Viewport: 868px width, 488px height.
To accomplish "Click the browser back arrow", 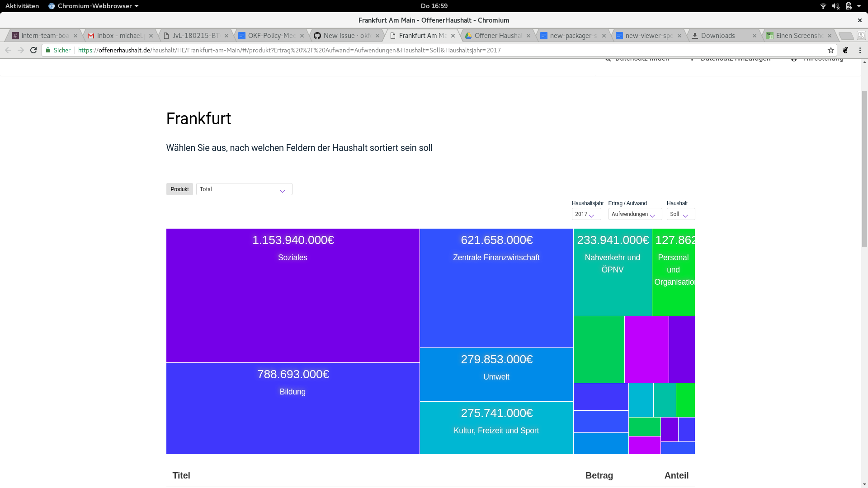I will point(8,50).
